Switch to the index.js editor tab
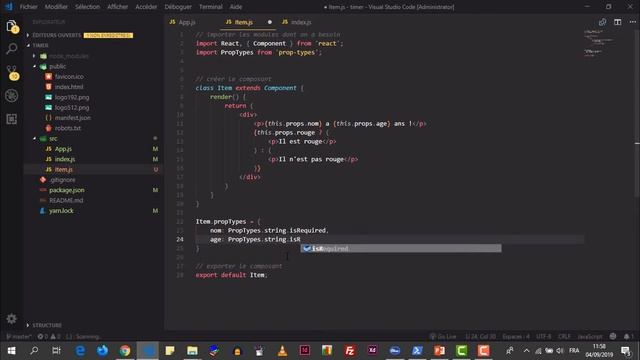The width and height of the screenshot is (640, 360). 301,22
